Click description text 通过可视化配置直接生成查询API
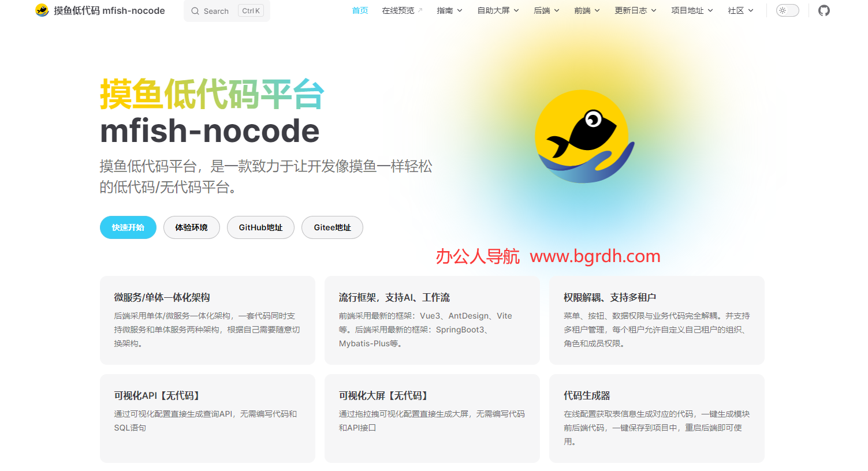The width and height of the screenshot is (868, 471). tap(205, 421)
